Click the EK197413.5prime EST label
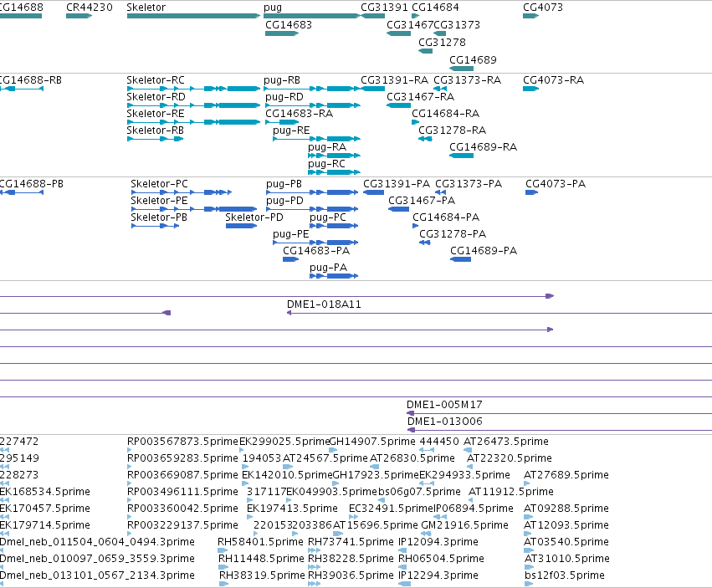 click(x=293, y=509)
